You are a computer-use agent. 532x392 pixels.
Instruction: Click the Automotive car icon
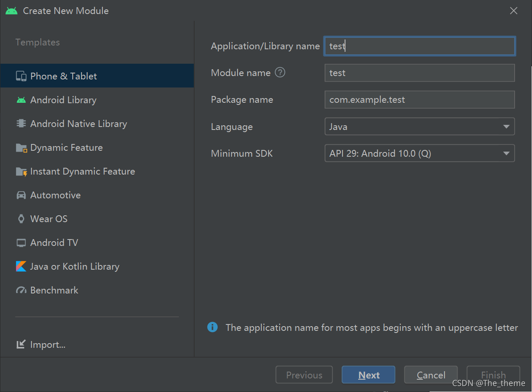click(x=21, y=195)
